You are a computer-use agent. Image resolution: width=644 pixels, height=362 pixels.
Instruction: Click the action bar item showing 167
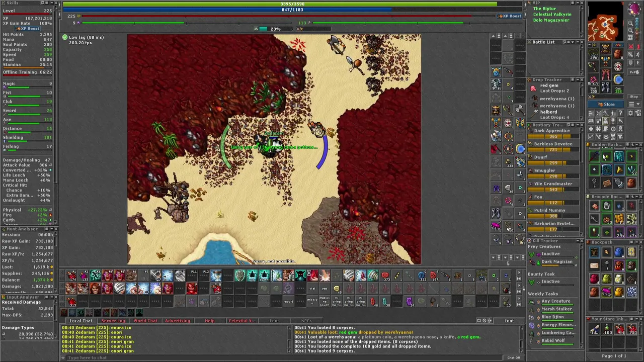tap(434, 276)
